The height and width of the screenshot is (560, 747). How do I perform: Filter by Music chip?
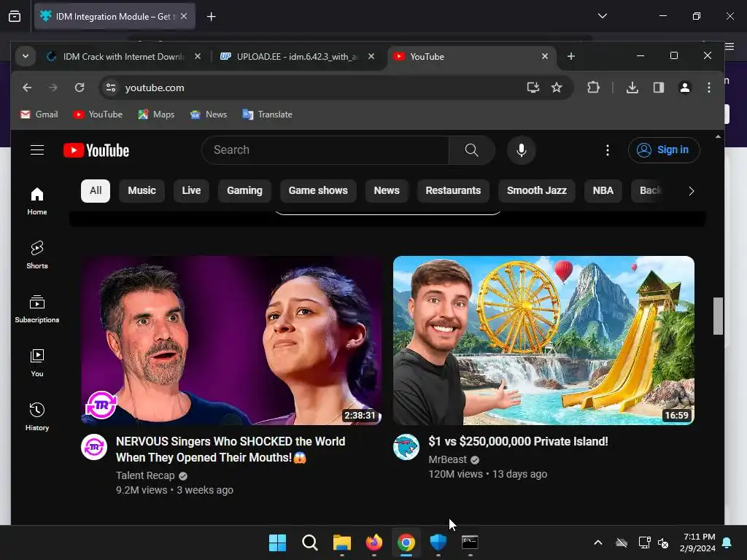click(142, 190)
